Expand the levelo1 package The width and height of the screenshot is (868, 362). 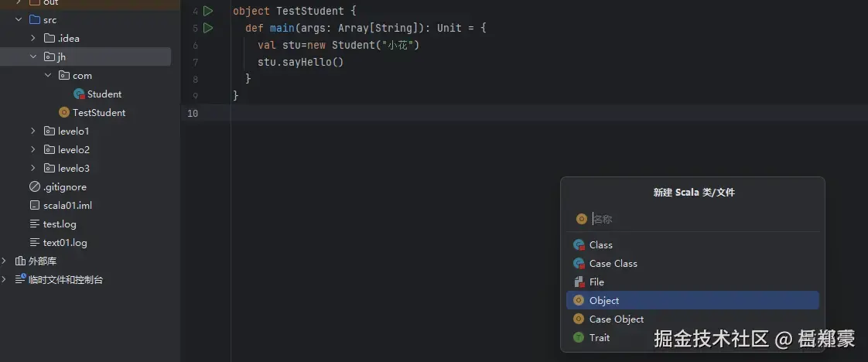[x=33, y=131]
